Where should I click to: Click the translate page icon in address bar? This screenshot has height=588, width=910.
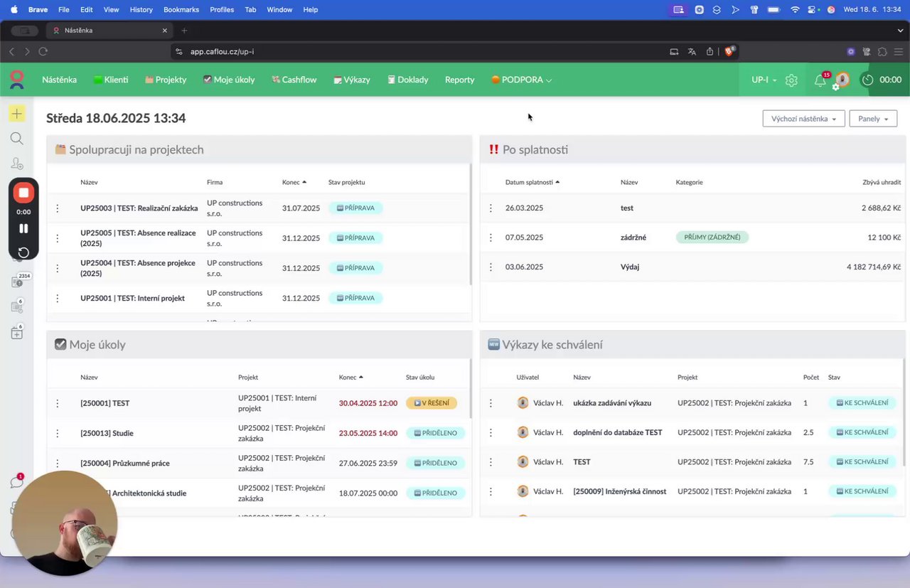click(x=692, y=51)
